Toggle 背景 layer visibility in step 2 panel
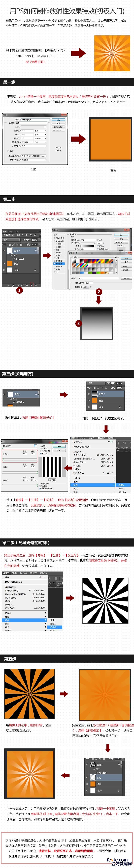134x868 pixels. [4, 270]
